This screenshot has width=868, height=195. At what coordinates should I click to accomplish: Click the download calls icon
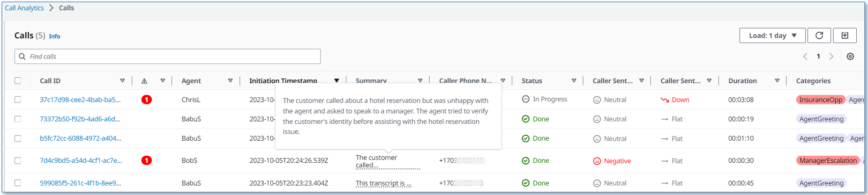click(x=845, y=36)
